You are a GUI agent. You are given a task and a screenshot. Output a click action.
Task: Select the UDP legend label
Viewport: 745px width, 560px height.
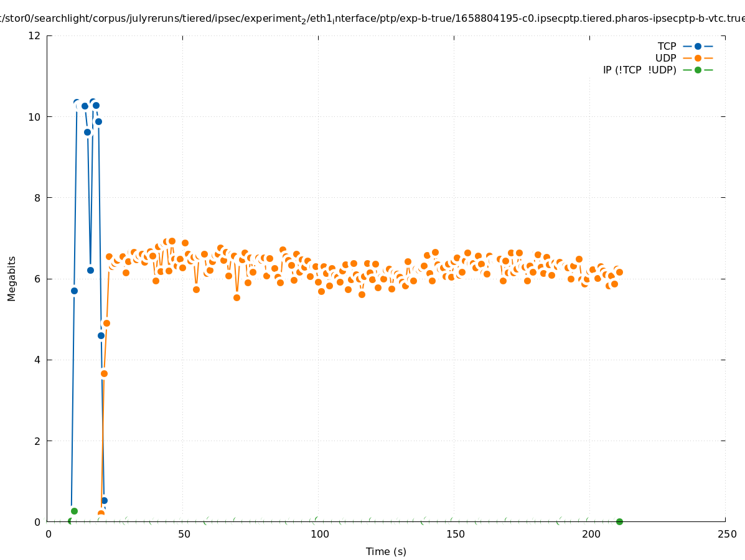pos(665,58)
